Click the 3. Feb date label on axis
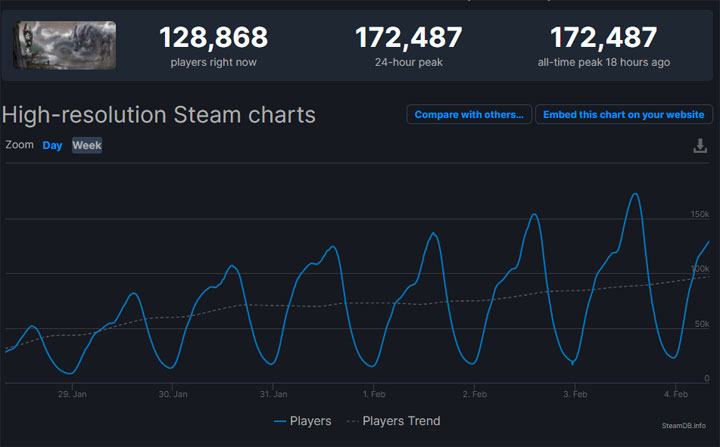 [575, 394]
